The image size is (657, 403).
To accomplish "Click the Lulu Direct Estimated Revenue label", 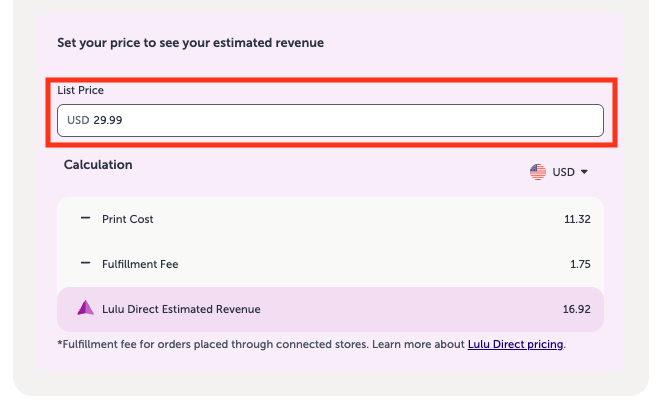I will [181, 309].
